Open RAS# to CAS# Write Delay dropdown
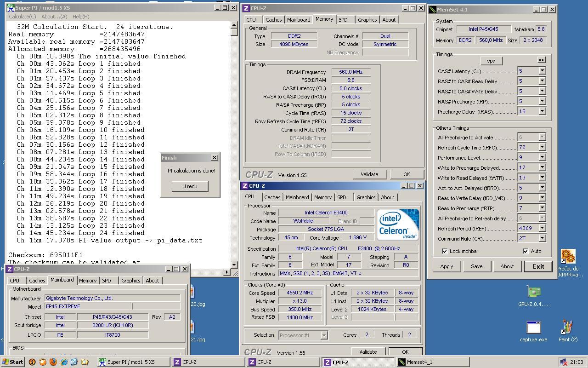 coord(542,91)
